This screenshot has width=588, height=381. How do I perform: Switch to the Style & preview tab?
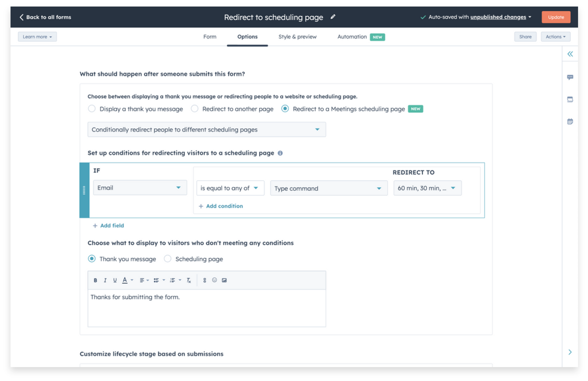pos(297,37)
